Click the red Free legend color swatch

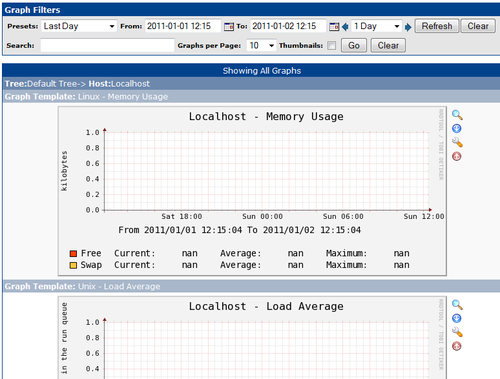point(73,254)
